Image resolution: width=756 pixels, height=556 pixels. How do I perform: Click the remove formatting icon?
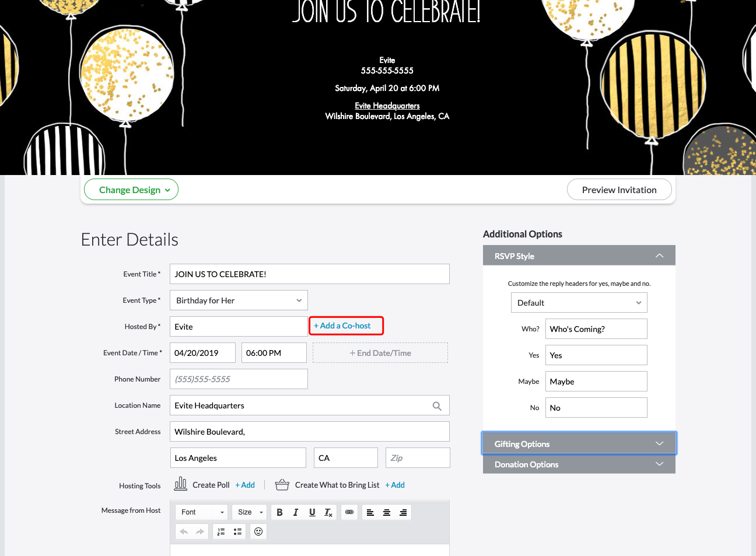point(328,512)
